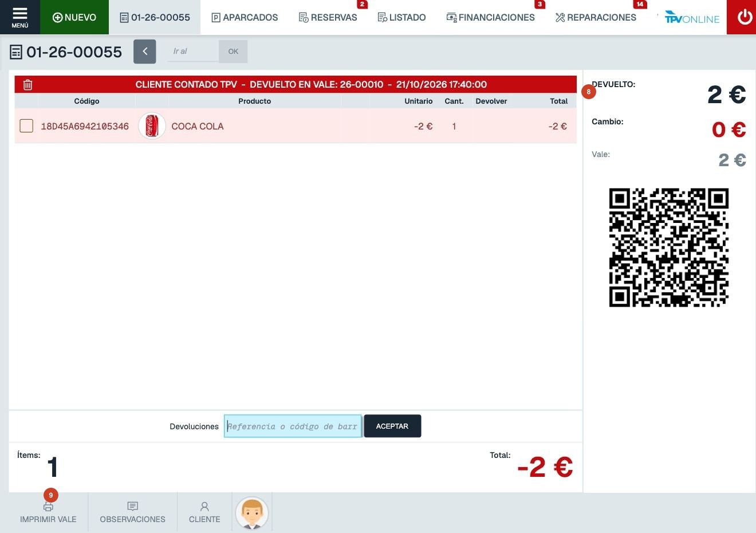
Task: Open the hamburger MENÚ icon
Action: pyautogui.click(x=19, y=17)
